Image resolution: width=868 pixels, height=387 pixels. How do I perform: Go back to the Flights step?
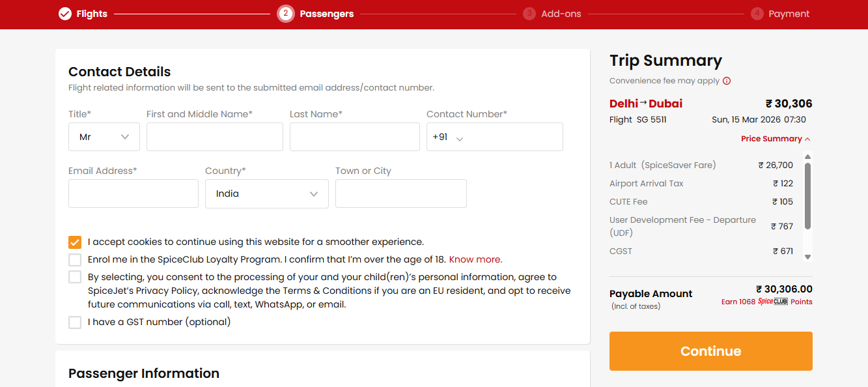(x=91, y=14)
